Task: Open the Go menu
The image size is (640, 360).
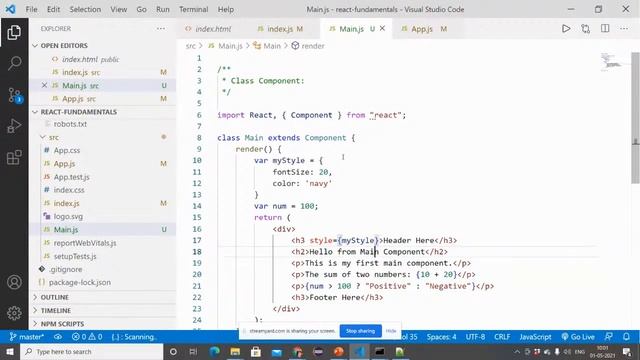Action: click(x=141, y=9)
